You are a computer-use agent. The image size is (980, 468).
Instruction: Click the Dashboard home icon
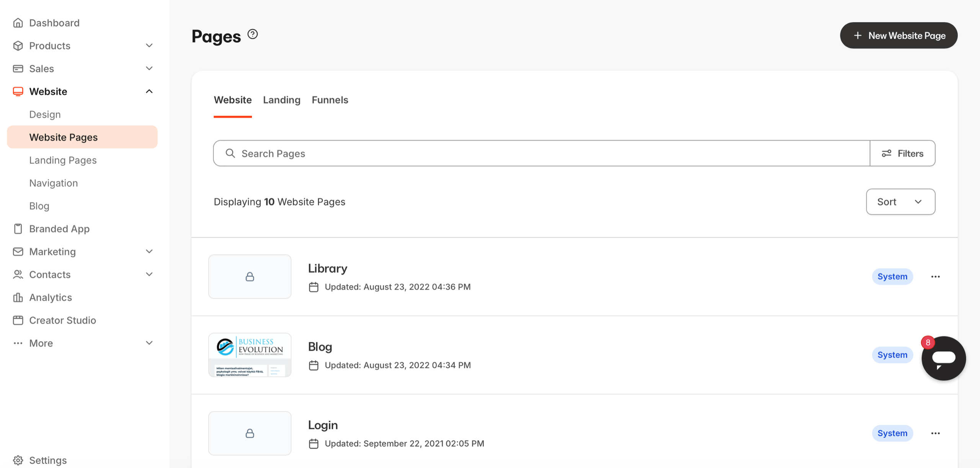click(18, 23)
